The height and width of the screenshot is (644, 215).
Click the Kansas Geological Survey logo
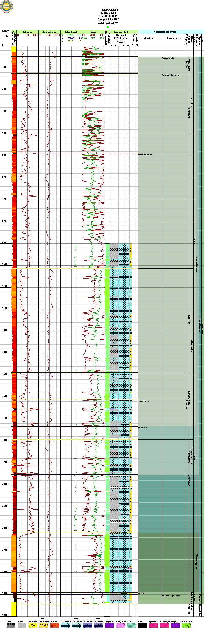[x=7, y=7]
